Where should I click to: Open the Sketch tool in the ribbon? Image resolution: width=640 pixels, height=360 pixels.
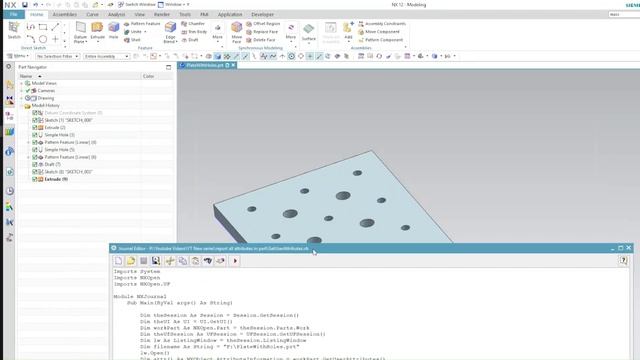pos(14,30)
